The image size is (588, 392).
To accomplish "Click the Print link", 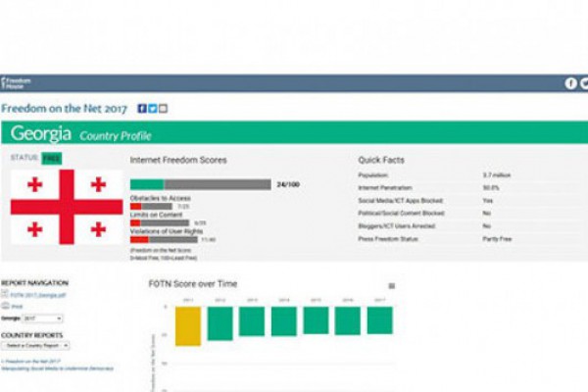I will coord(17,307).
